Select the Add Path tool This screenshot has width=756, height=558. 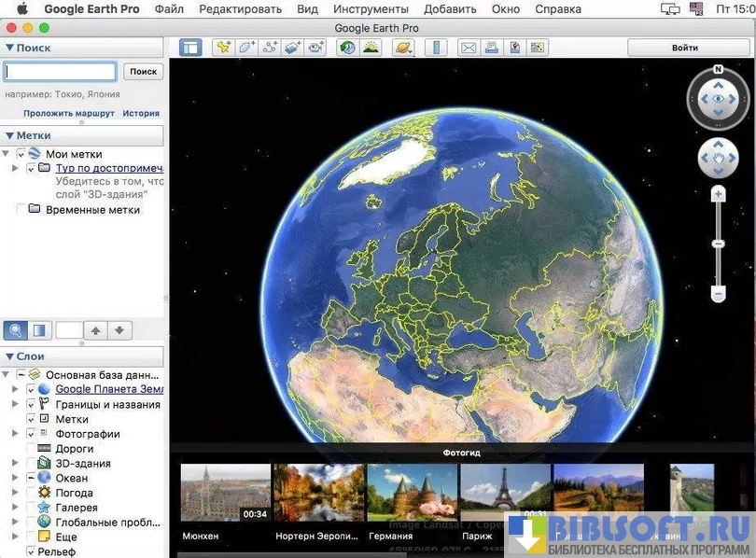[x=270, y=48]
